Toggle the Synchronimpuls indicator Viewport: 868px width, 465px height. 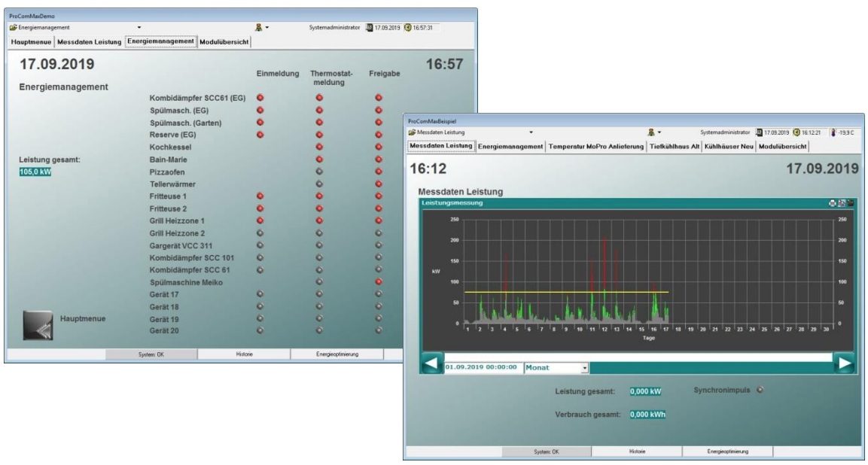tap(759, 390)
